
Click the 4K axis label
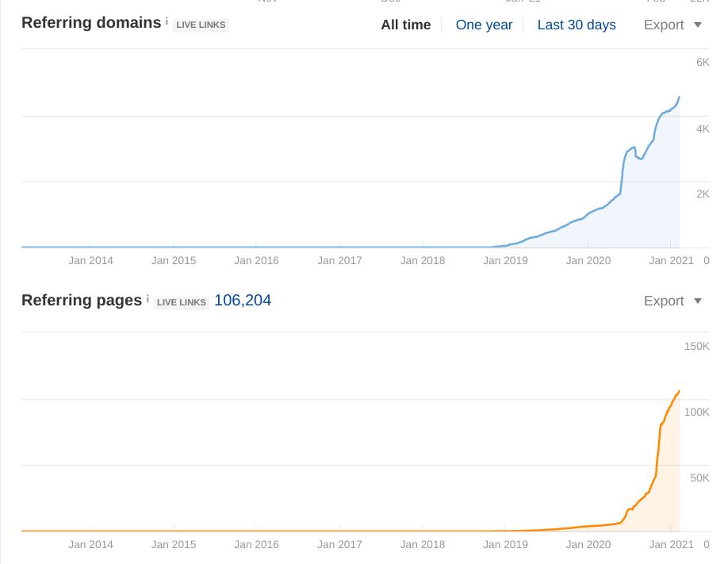pyautogui.click(x=703, y=129)
